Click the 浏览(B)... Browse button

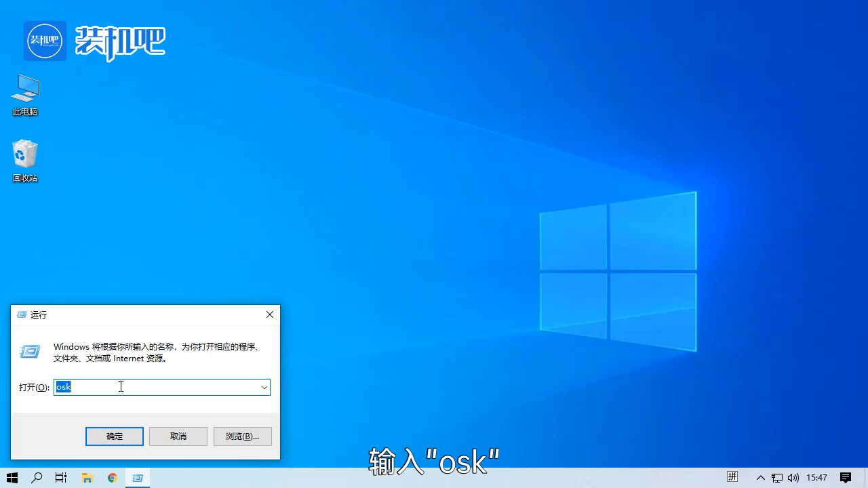click(242, 436)
